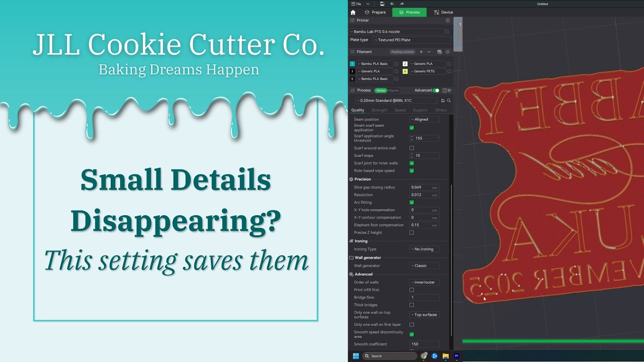Edit filament 3 preset icon
The width and height of the screenshot is (644, 362).
(x=396, y=71)
